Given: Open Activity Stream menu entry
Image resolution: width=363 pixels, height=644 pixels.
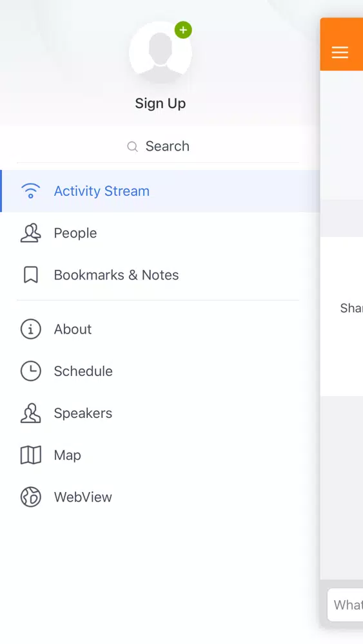Looking at the screenshot, I should pos(160,191).
